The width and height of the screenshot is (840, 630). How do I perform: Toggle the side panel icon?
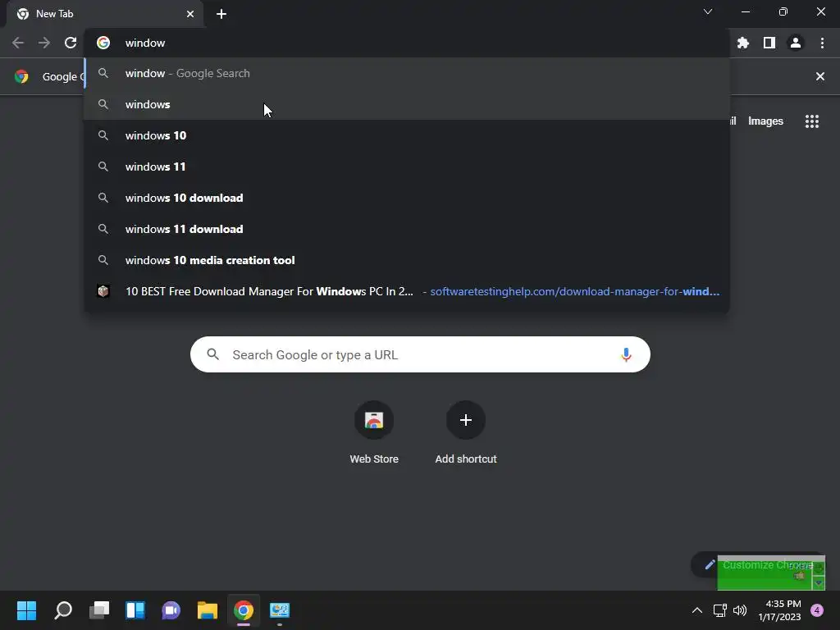769,43
